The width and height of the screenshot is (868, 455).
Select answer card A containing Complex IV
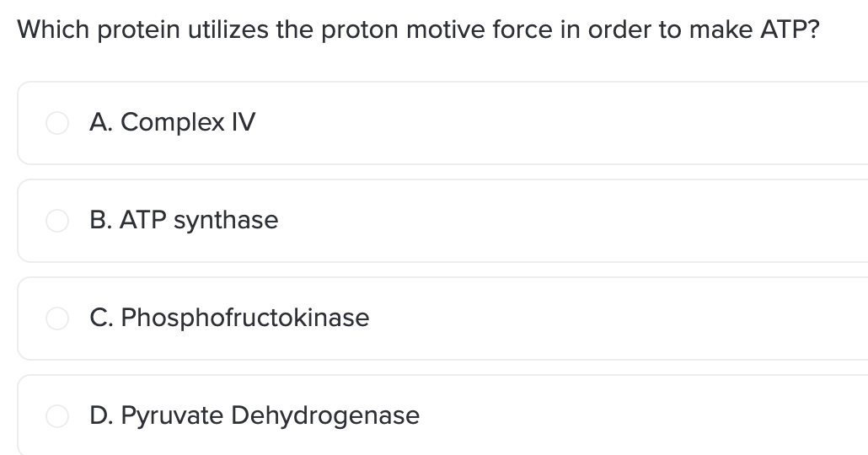tap(443, 123)
